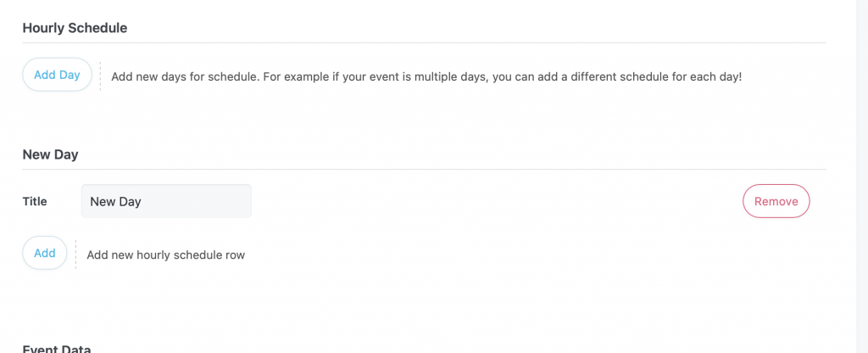The image size is (868, 353).
Task: Click the Hourly Schedule section heading
Action: [75, 28]
